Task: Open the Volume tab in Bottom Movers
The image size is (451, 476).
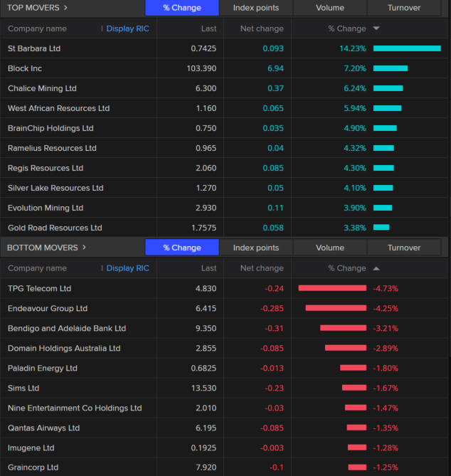Action: [330, 248]
